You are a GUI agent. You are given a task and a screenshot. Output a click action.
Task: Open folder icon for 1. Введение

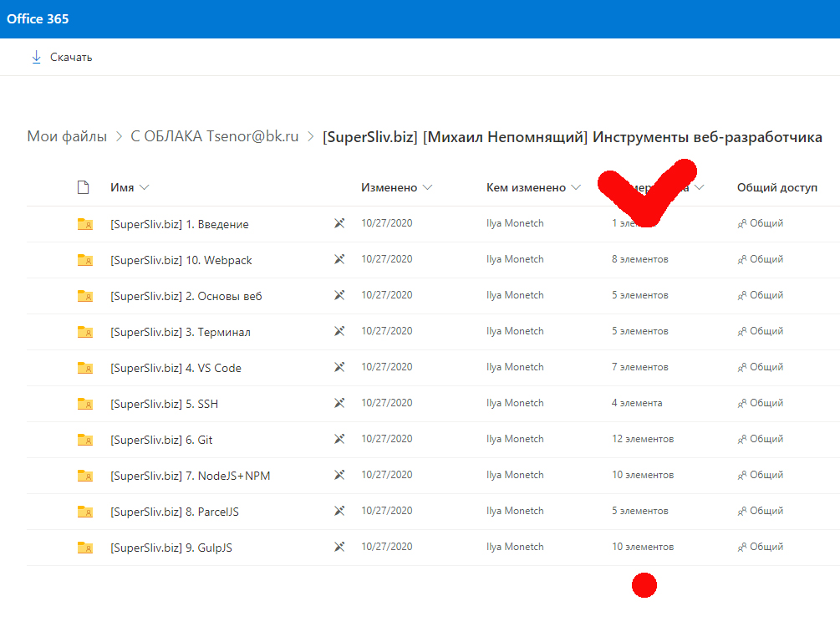pos(85,224)
